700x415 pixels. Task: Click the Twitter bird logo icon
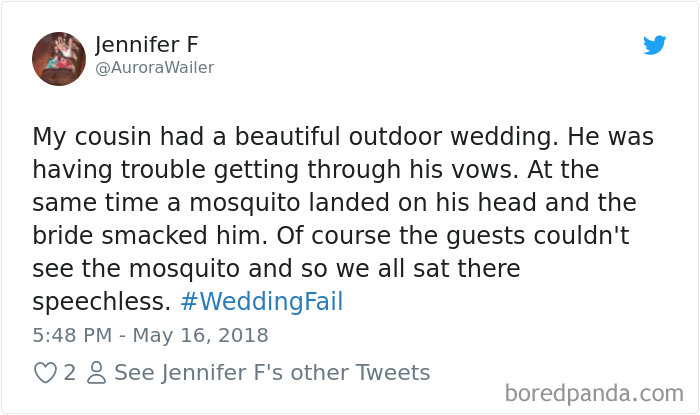coord(654,45)
